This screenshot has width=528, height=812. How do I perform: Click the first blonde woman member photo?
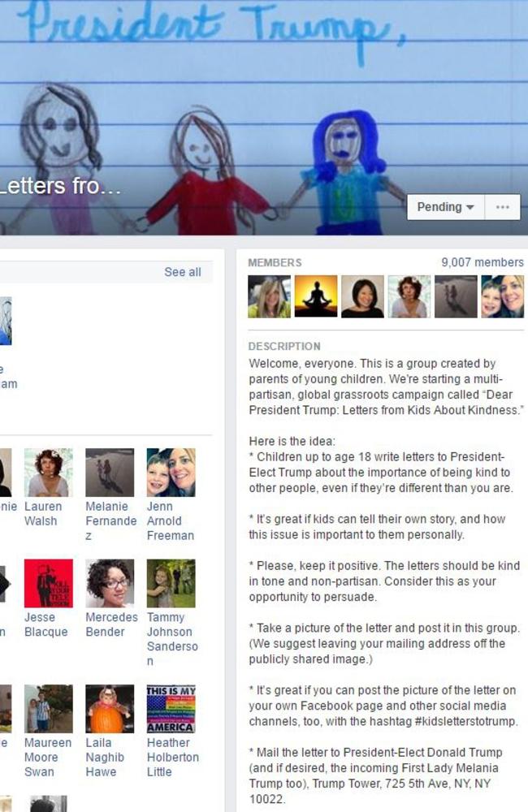pyautogui.click(x=270, y=296)
